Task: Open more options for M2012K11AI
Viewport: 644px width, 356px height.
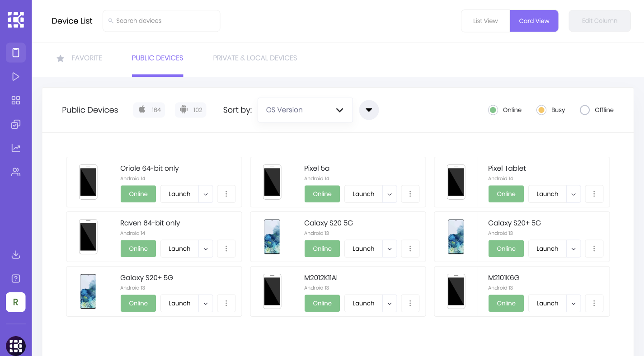Action: coord(410,303)
